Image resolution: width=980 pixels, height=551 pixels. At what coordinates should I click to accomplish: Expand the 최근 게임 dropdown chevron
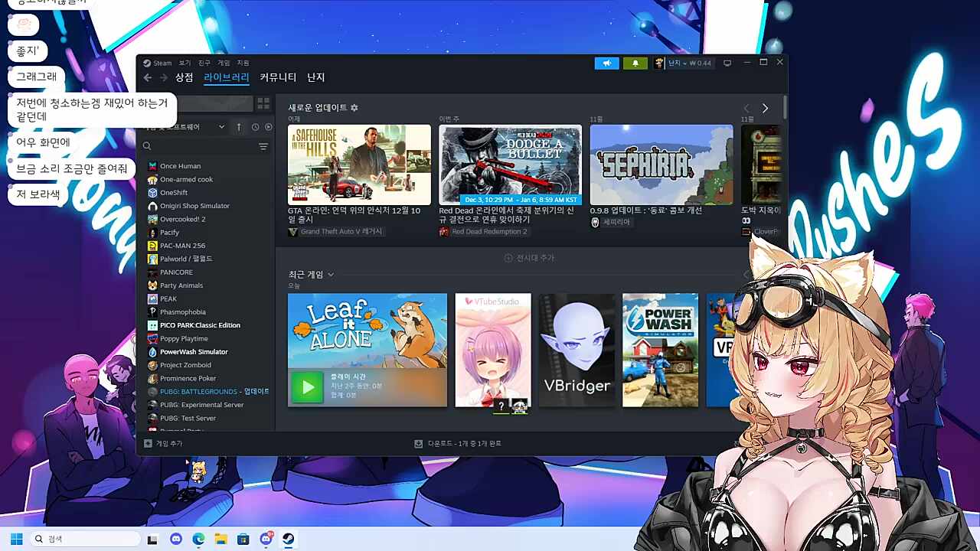coord(331,275)
